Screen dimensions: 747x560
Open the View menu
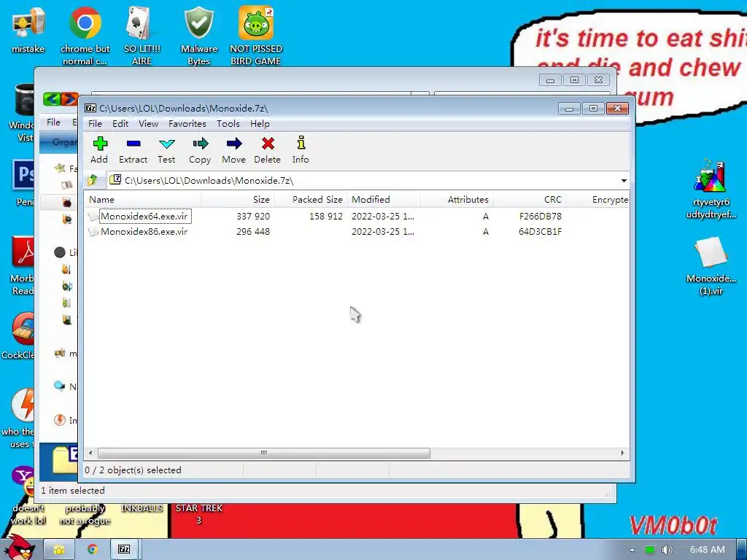pos(148,124)
